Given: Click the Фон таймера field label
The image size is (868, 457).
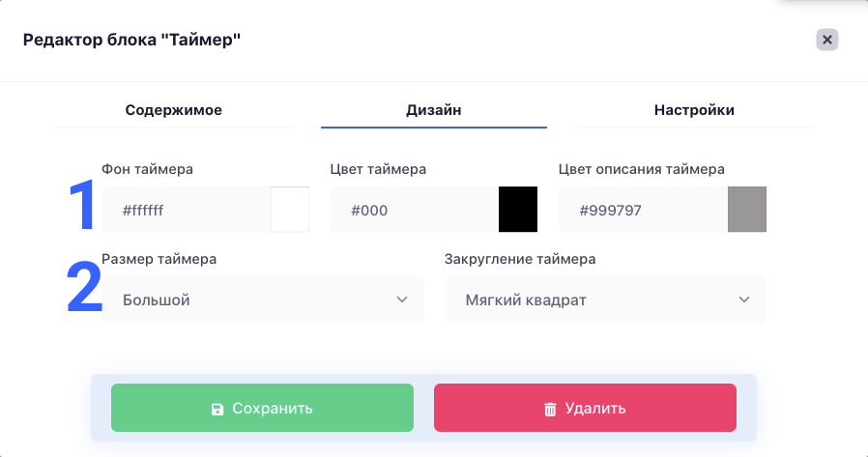Looking at the screenshot, I should click(147, 169).
